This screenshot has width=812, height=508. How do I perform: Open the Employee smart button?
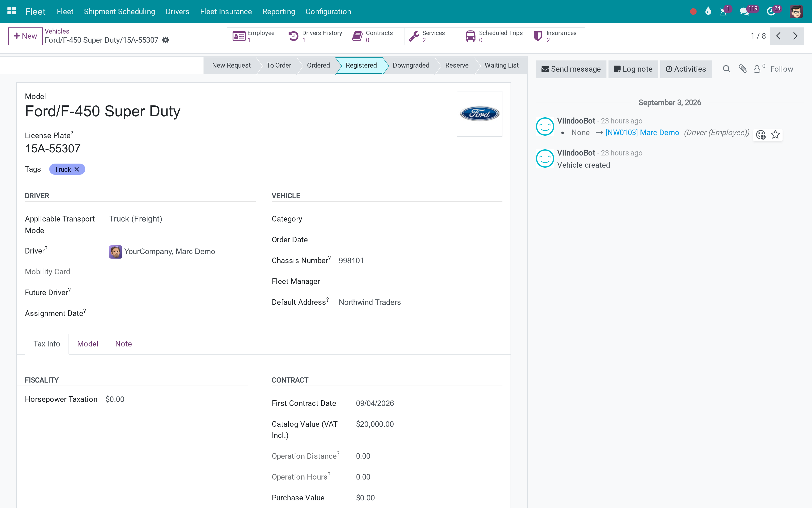click(255, 36)
